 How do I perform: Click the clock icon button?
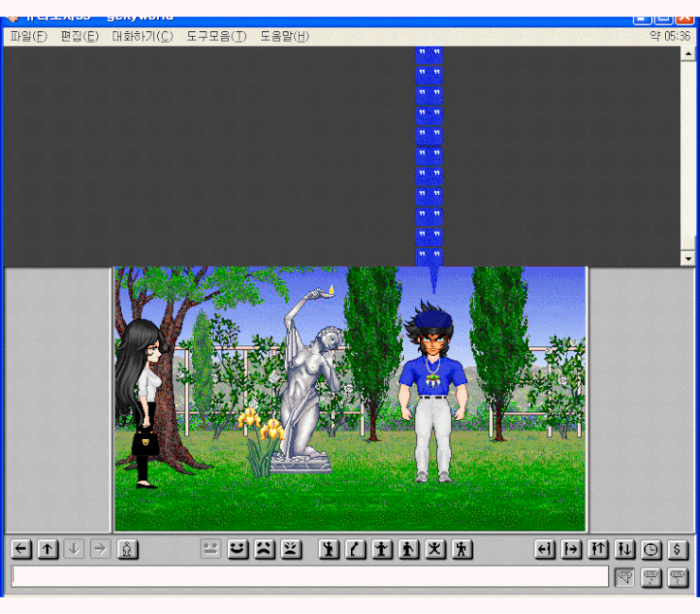click(x=652, y=549)
